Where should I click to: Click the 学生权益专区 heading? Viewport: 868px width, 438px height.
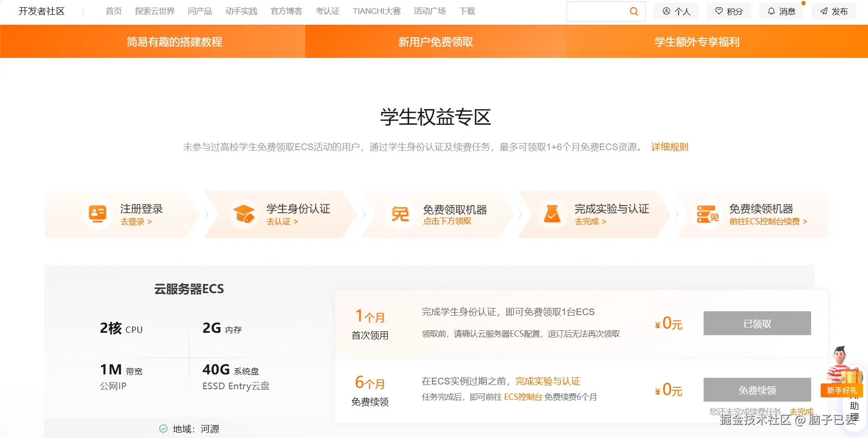point(436,117)
